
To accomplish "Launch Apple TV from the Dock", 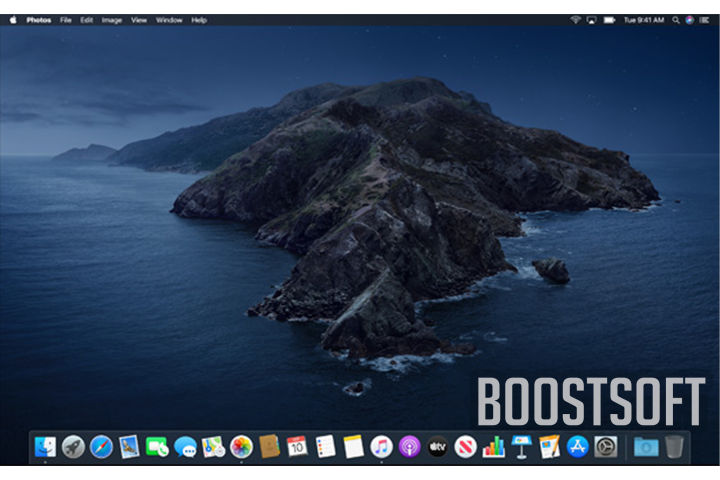I will pyautogui.click(x=437, y=446).
